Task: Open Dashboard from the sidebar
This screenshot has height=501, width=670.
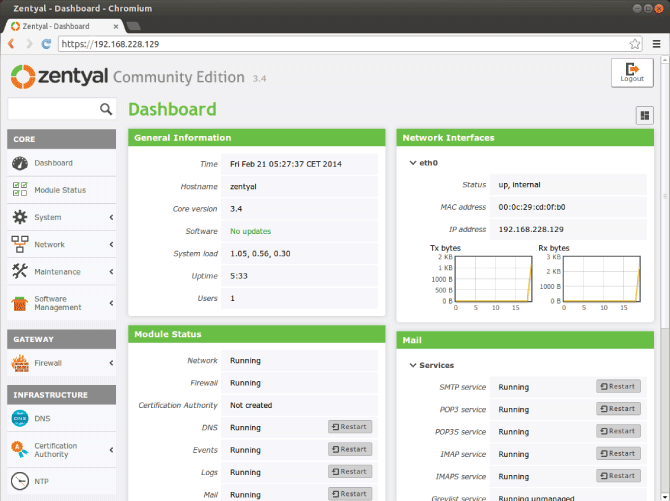Action: tap(62, 163)
